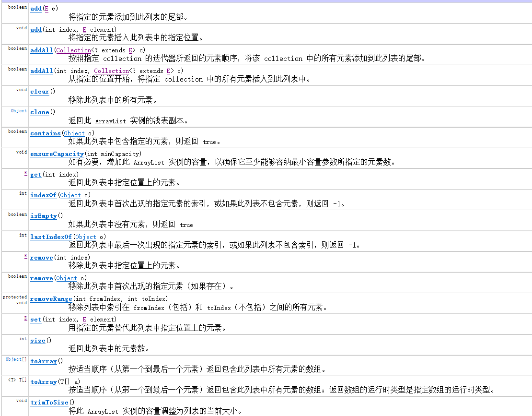Open add method with int index parameter
Screen dimensions: 532x416
[35, 30]
